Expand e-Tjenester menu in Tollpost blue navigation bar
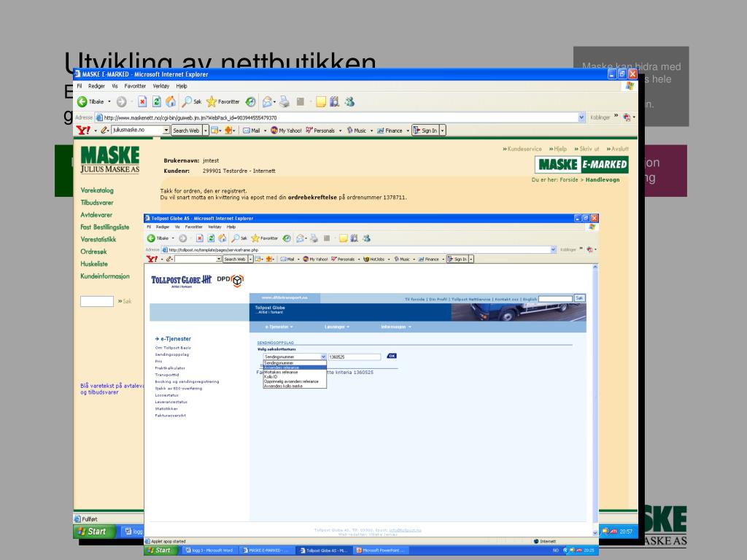The height and width of the screenshot is (560, 747). 279,327
